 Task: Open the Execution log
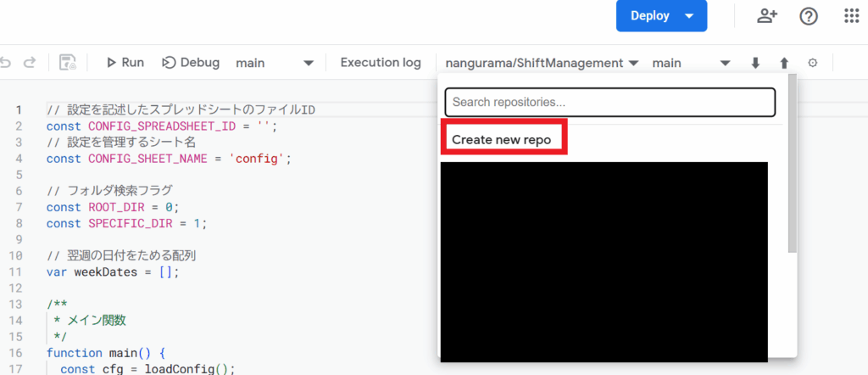click(x=381, y=63)
